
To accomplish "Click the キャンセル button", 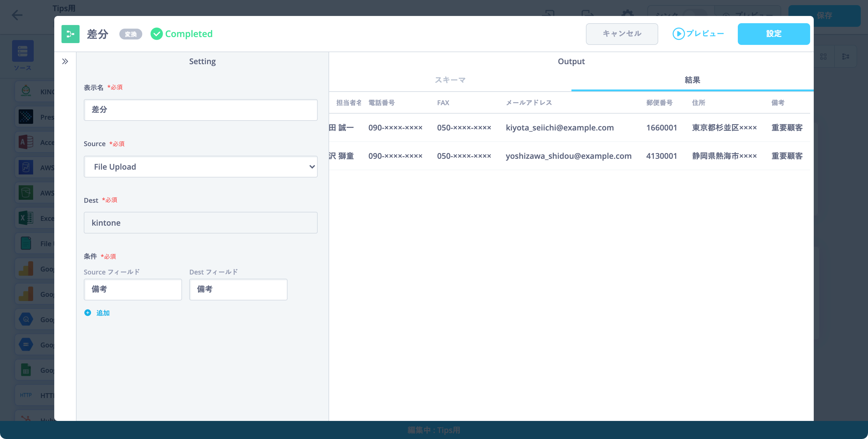I will (x=622, y=34).
